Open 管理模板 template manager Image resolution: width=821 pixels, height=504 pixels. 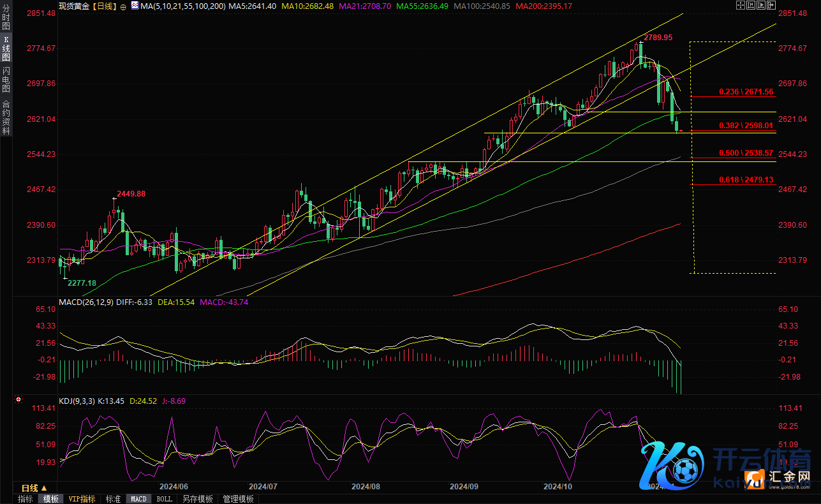(x=238, y=499)
